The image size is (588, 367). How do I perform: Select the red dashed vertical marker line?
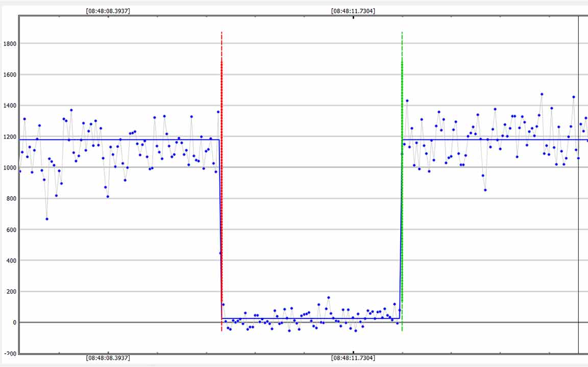[x=222, y=181]
